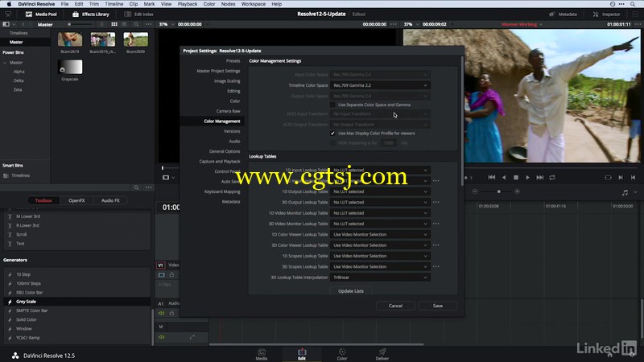Click the Apple menu icon
The height and width of the screenshot is (362, 644).
coord(9,4)
